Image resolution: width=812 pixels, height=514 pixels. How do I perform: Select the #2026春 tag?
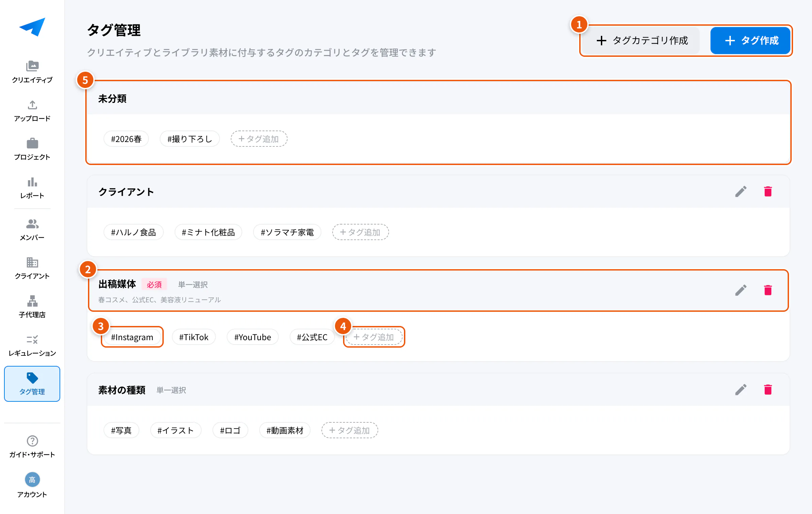126,139
